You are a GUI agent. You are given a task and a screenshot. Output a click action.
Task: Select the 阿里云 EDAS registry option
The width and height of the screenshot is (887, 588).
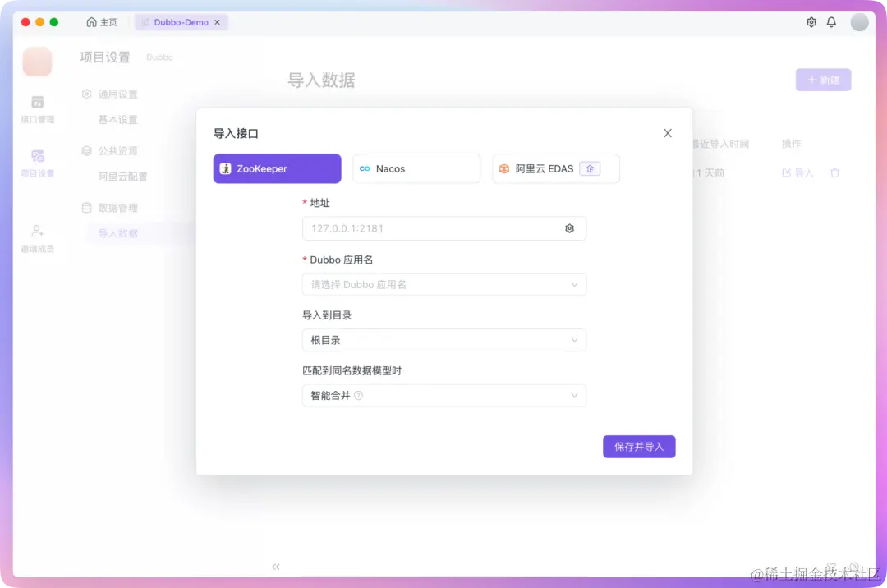pos(556,168)
